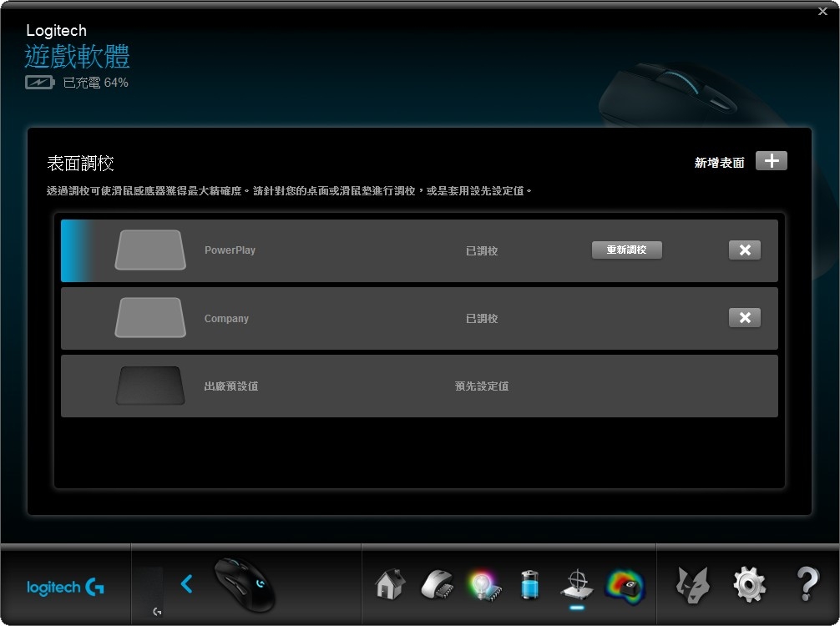Image resolution: width=840 pixels, height=626 pixels.
Task: Open the lighting settings bulb icon
Action: 484,585
